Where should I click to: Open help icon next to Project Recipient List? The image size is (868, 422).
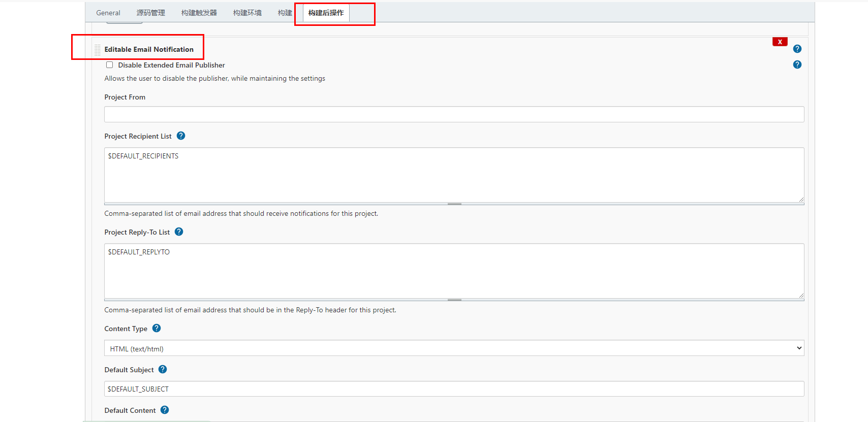coord(181,136)
